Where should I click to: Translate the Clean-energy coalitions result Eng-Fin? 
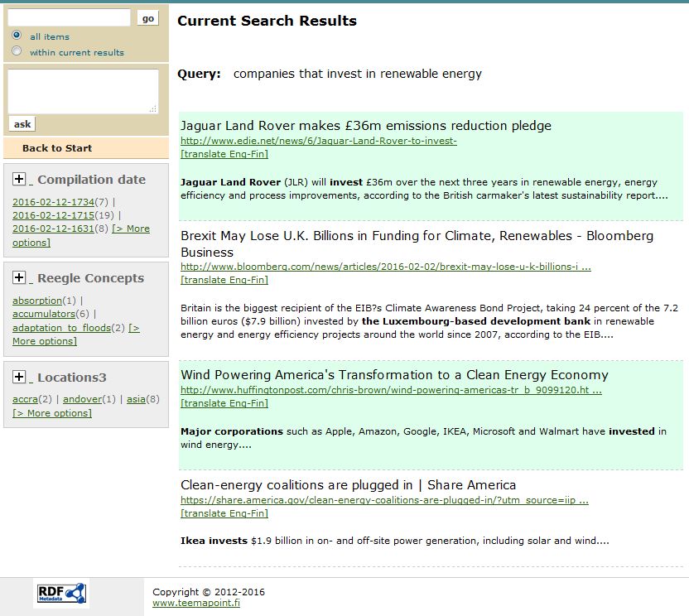pos(224,513)
